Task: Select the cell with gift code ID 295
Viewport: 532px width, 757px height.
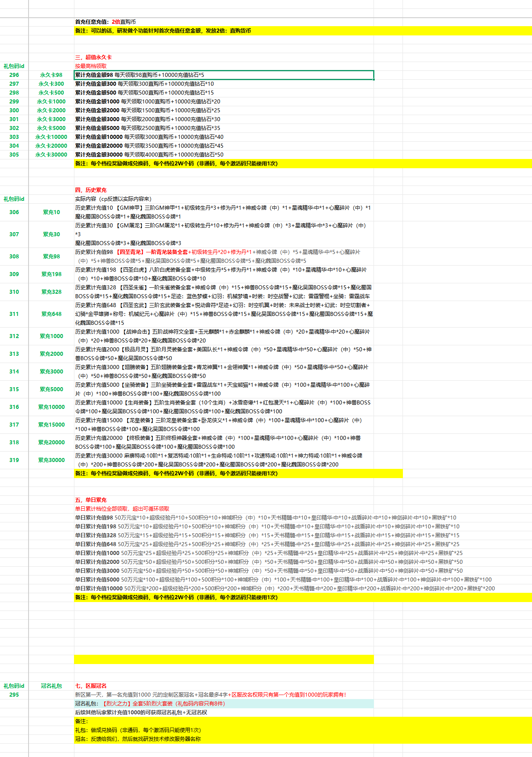Action: tap(14, 695)
